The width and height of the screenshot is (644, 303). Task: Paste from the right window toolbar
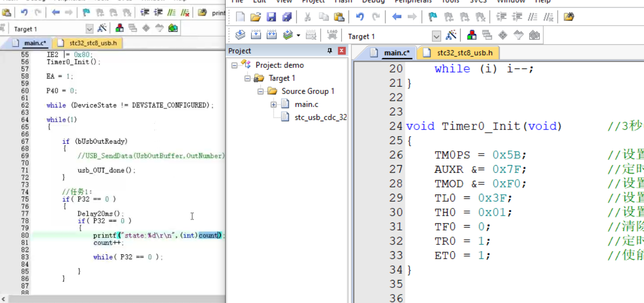(x=338, y=17)
